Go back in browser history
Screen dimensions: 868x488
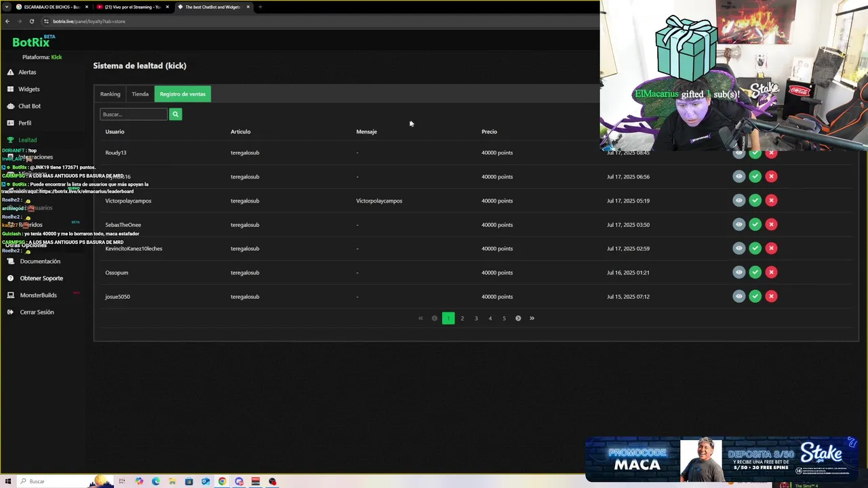[x=7, y=21]
